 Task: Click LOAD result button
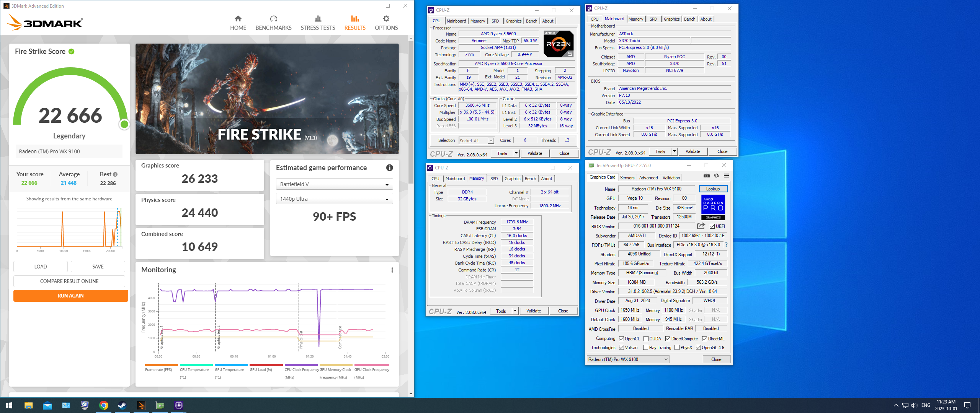(41, 267)
